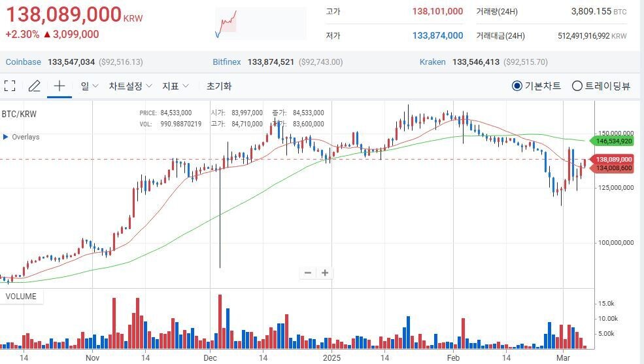Select the pencil drawing tool

[x=34, y=86]
